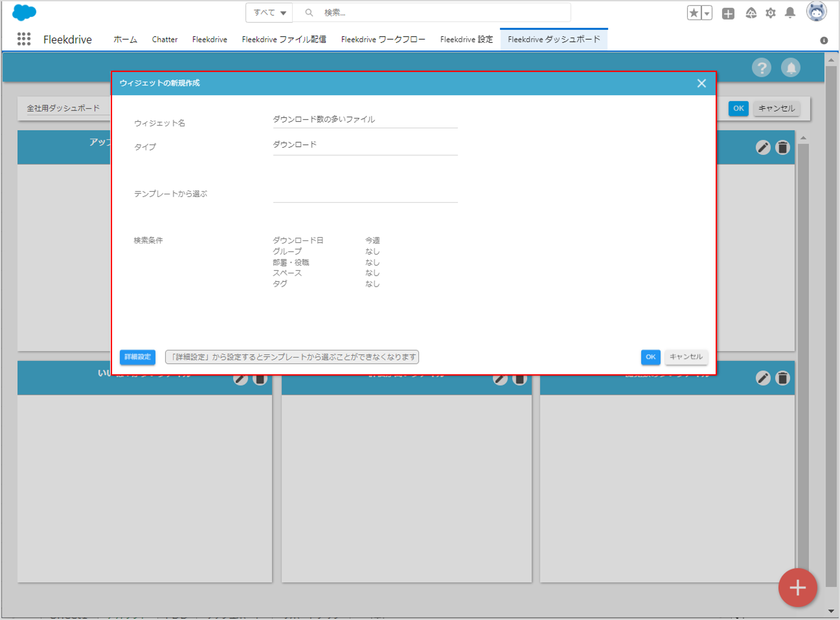
Task: Open the Setup gear icon
Action: (x=770, y=13)
